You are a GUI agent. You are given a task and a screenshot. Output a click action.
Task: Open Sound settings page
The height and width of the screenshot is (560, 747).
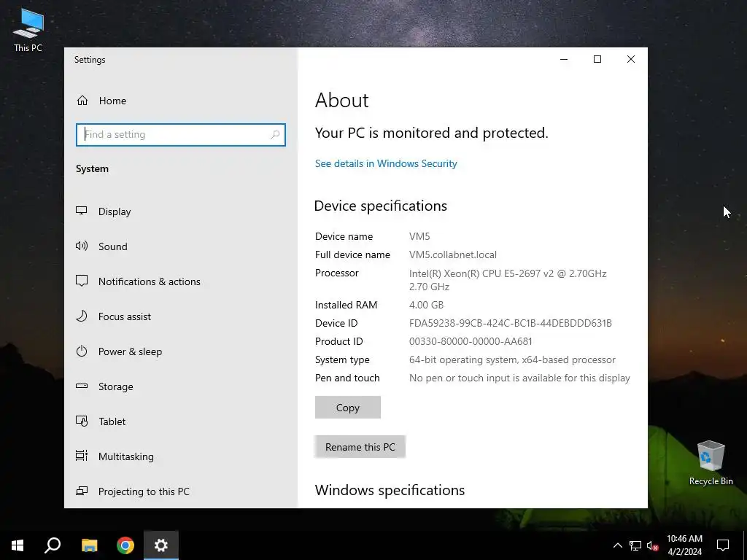(x=113, y=246)
